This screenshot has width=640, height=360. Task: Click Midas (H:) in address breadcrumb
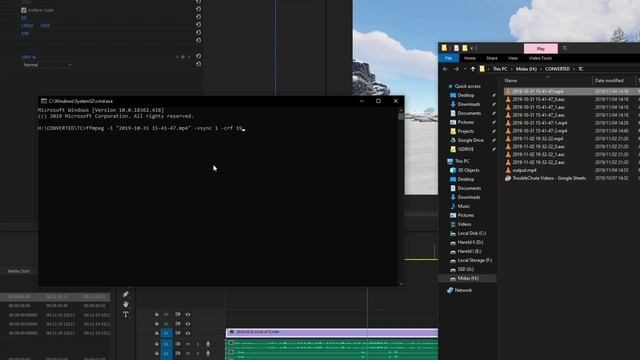[x=526, y=69]
